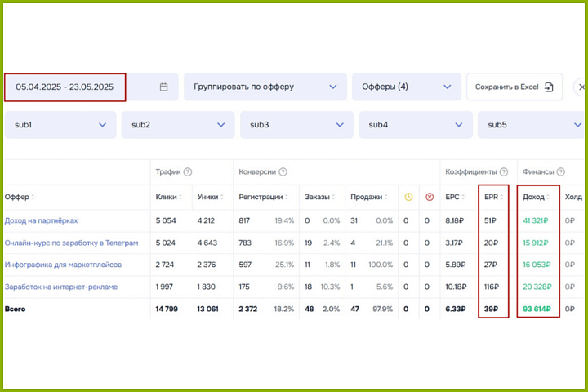Click the yellow clock column icon
The width and height of the screenshot is (588, 392).
point(408,197)
